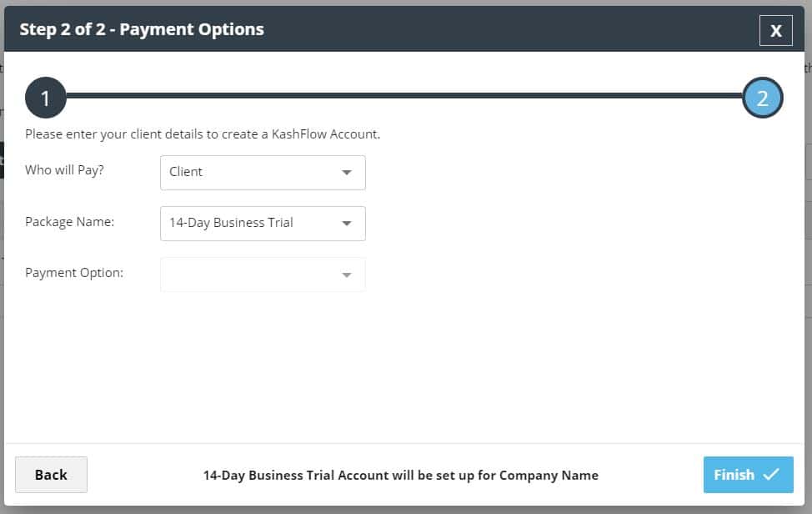Close the Payment Options dialog

pyautogui.click(x=775, y=31)
